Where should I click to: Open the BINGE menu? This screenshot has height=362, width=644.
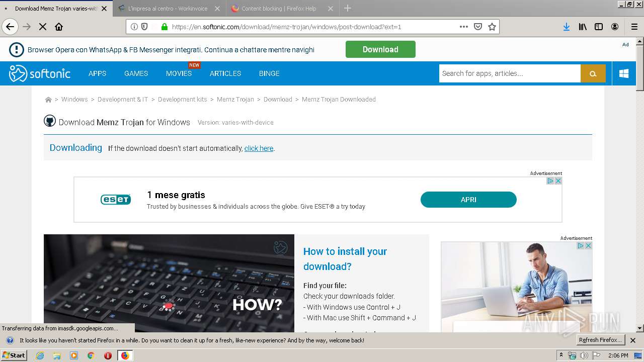(269, 73)
